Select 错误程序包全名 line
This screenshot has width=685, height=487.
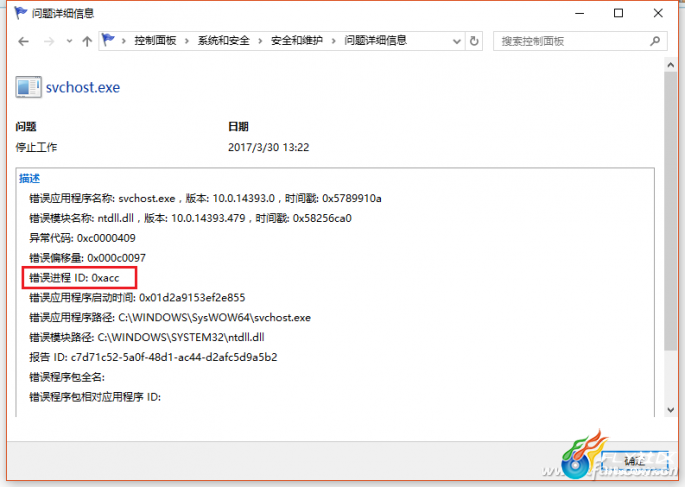click(67, 377)
